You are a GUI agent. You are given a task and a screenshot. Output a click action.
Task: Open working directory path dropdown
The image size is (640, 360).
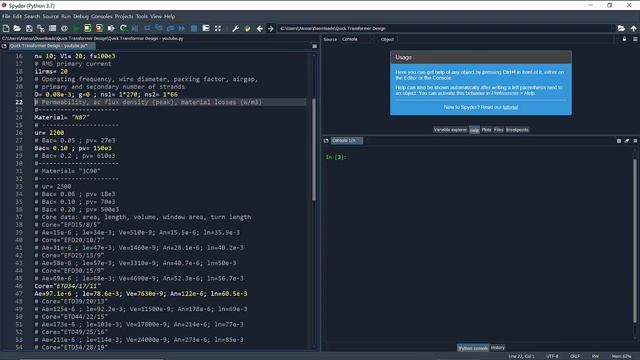446,28
